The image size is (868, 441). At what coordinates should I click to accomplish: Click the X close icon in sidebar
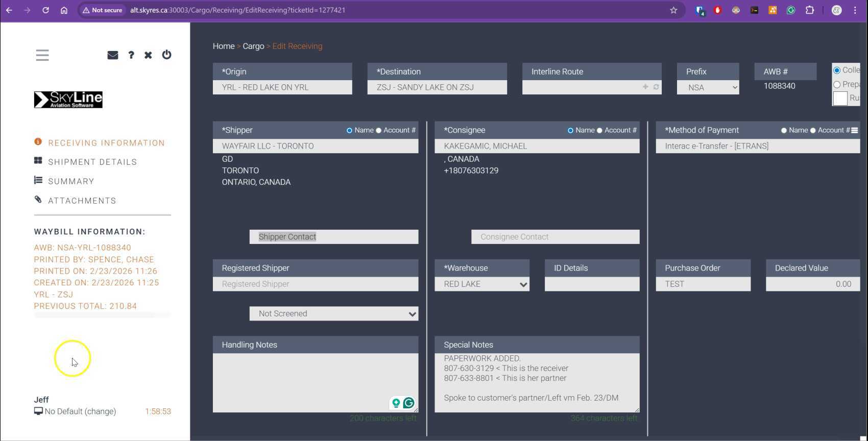tap(148, 55)
